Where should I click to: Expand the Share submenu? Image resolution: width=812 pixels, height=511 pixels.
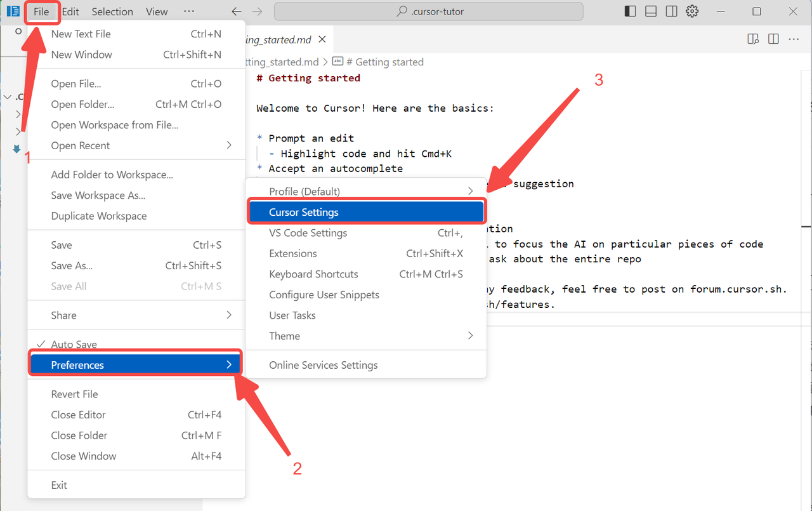tap(136, 315)
